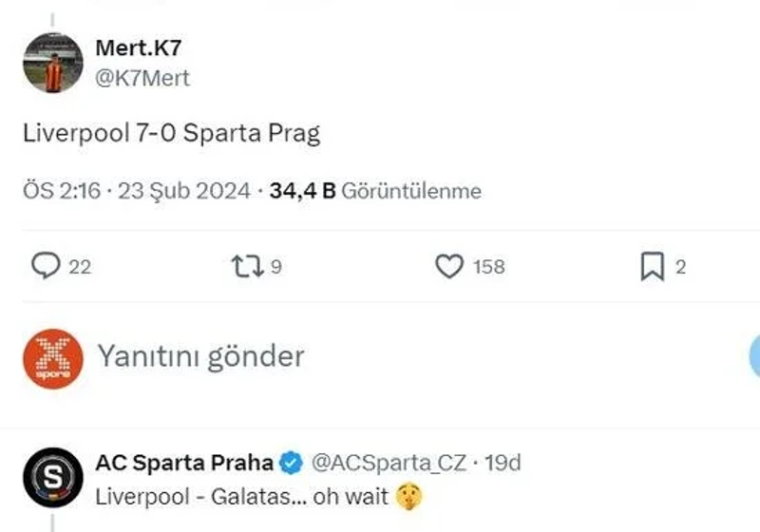View the 34,4 B Görüntülenme analytics
Image resolution: width=760 pixels, height=532 pixels.
pos(375,191)
